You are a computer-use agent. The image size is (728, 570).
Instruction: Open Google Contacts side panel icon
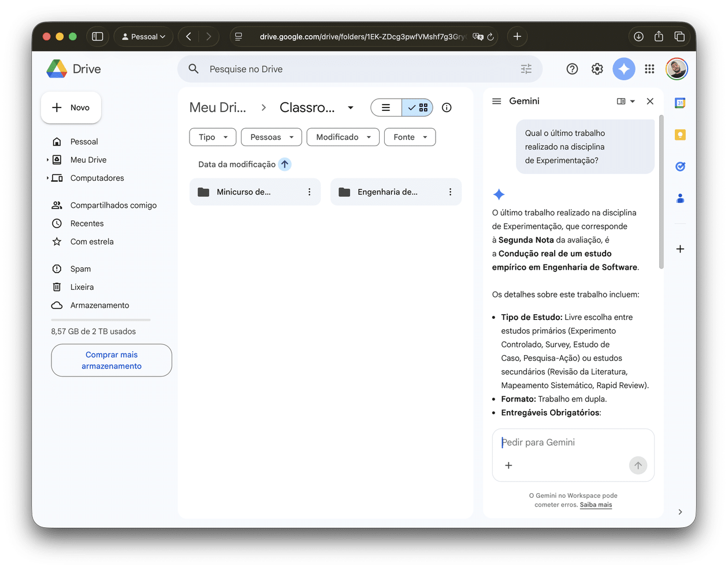point(680,198)
